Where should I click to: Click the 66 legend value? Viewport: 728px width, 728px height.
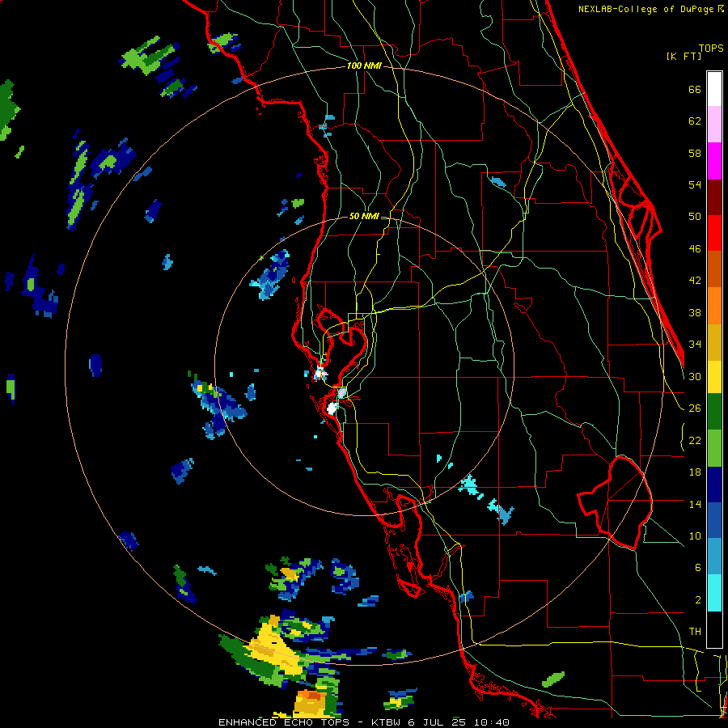click(x=695, y=89)
